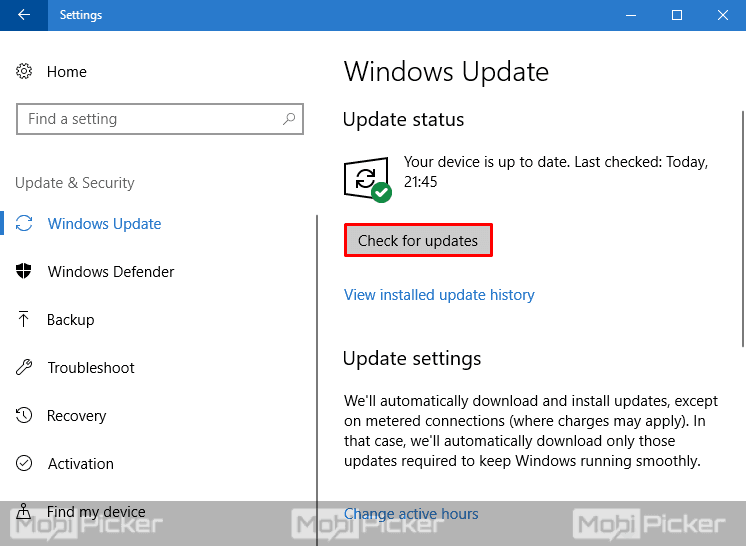Click the magnifier search icon
This screenshot has width=746, height=546.
click(289, 119)
